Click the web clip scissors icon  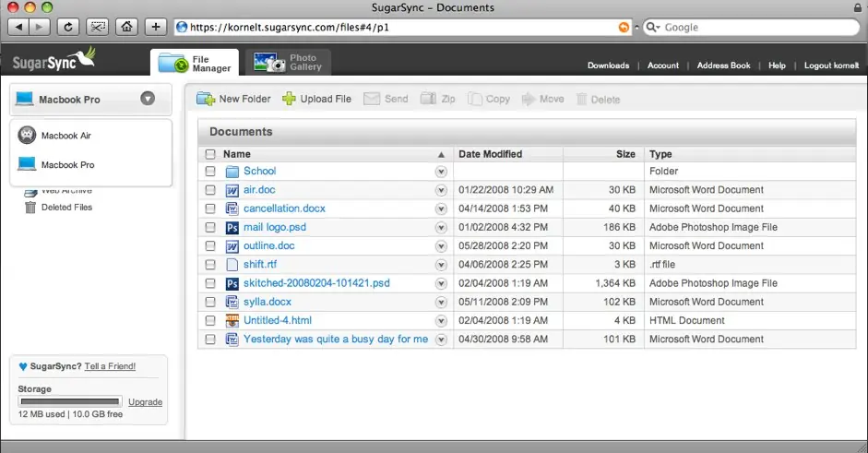[98, 27]
